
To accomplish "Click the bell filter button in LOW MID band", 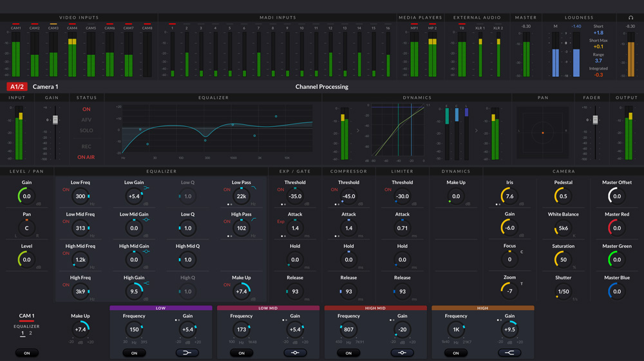I will coord(295,353).
